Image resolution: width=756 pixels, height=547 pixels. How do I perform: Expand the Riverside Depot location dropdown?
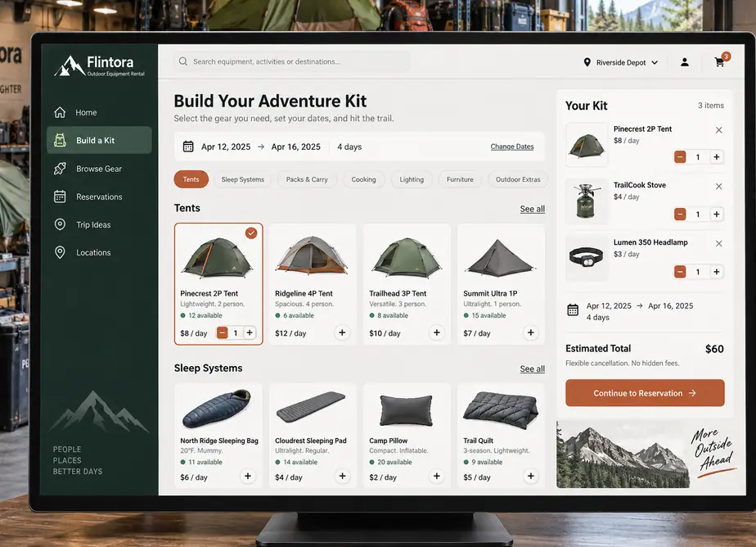click(621, 63)
